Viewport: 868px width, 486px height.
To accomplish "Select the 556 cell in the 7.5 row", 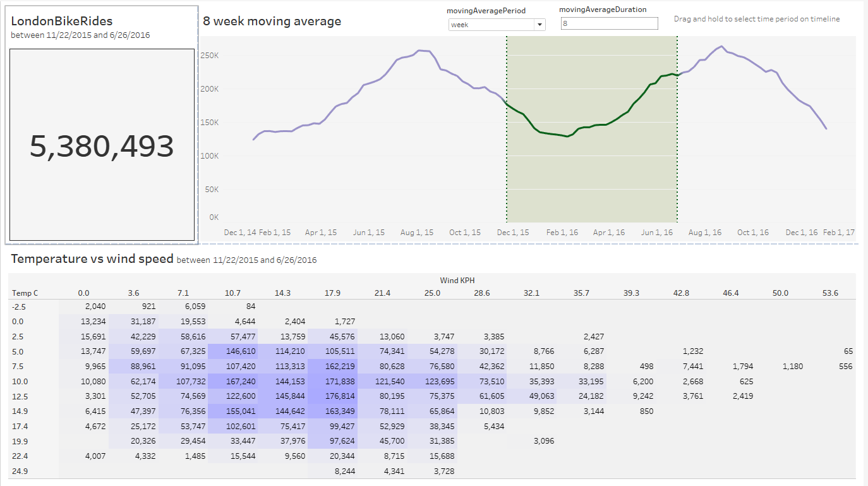I will 830,367.
